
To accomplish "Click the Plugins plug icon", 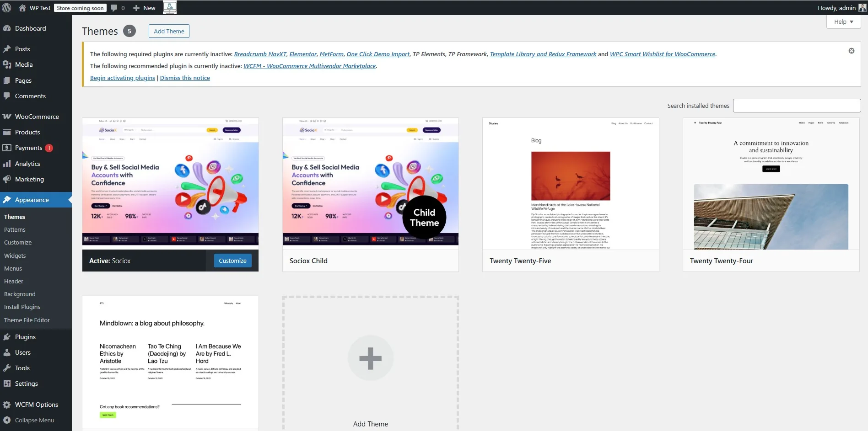I will pyautogui.click(x=7, y=337).
